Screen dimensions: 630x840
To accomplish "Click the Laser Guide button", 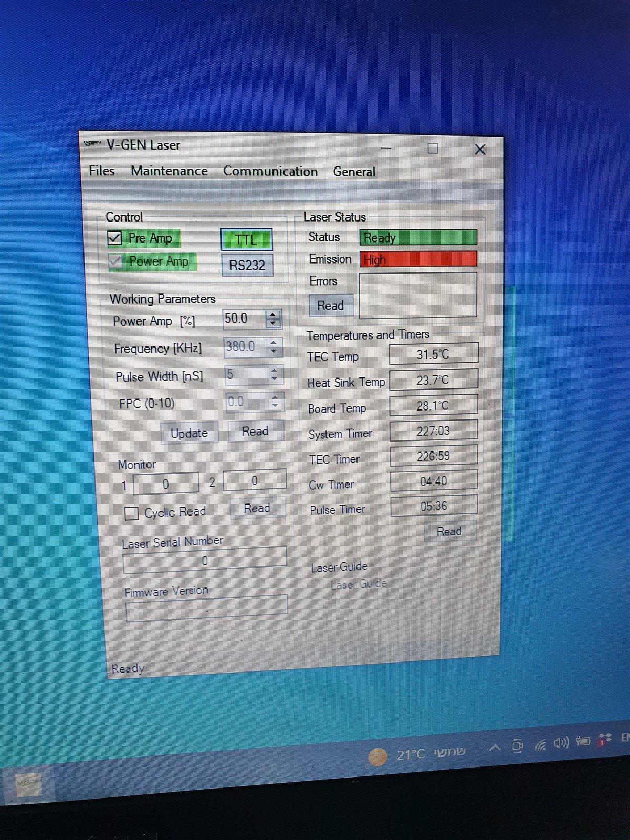I will (359, 584).
